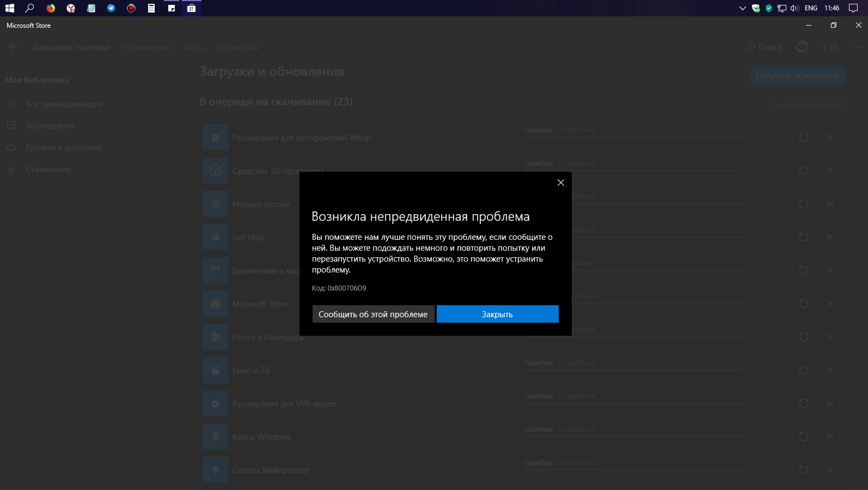Retry download of Средство 3D-просмотра

coord(803,171)
